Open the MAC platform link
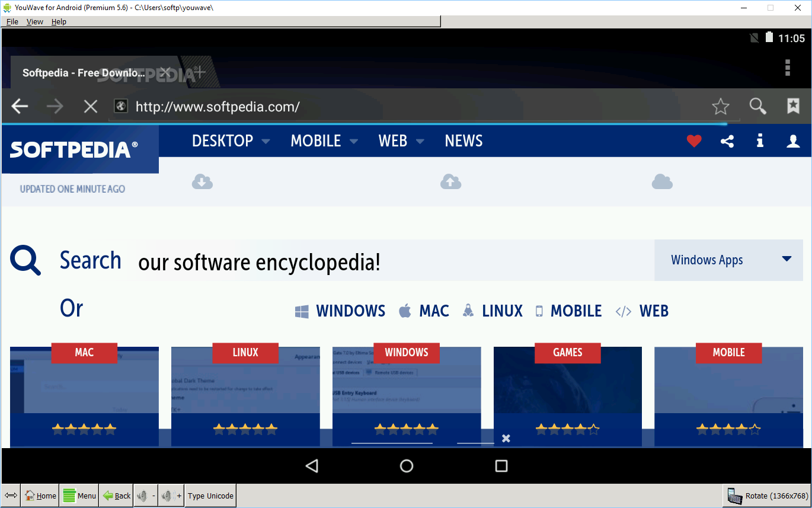This screenshot has height=508, width=812. pyautogui.click(x=424, y=311)
